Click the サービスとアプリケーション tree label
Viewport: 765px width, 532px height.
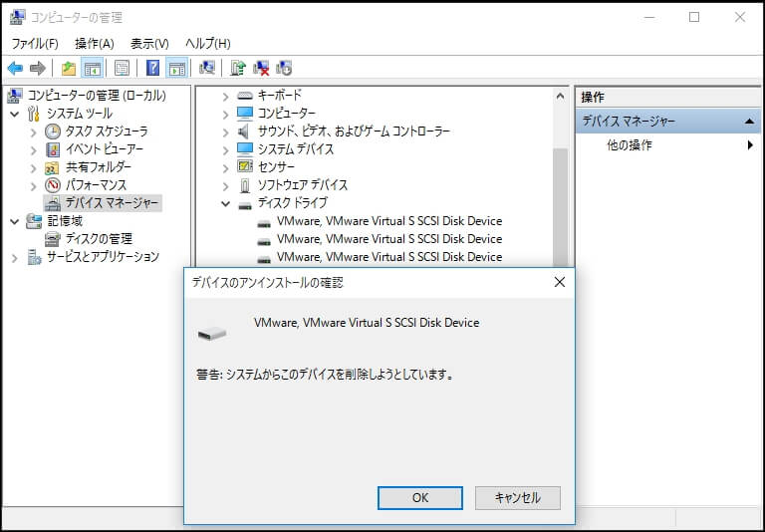pyautogui.click(x=103, y=257)
